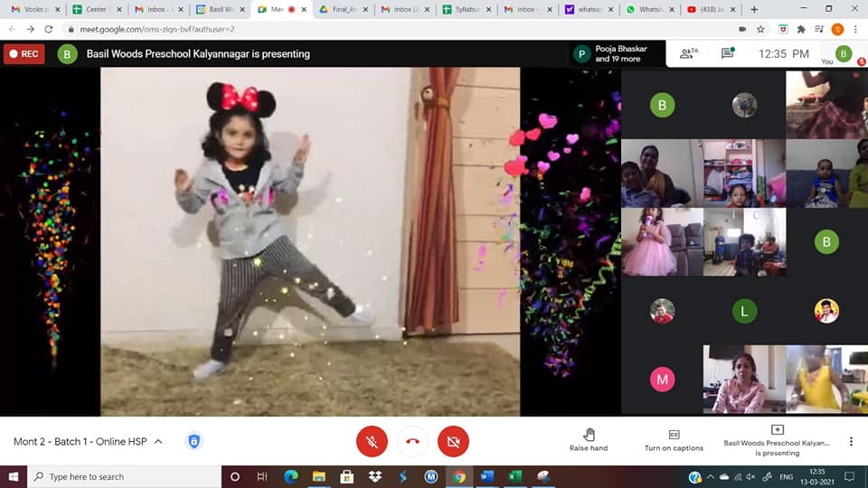This screenshot has width=868, height=488.
Task: Select the participant tile with letter L
Action: coord(744,311)
